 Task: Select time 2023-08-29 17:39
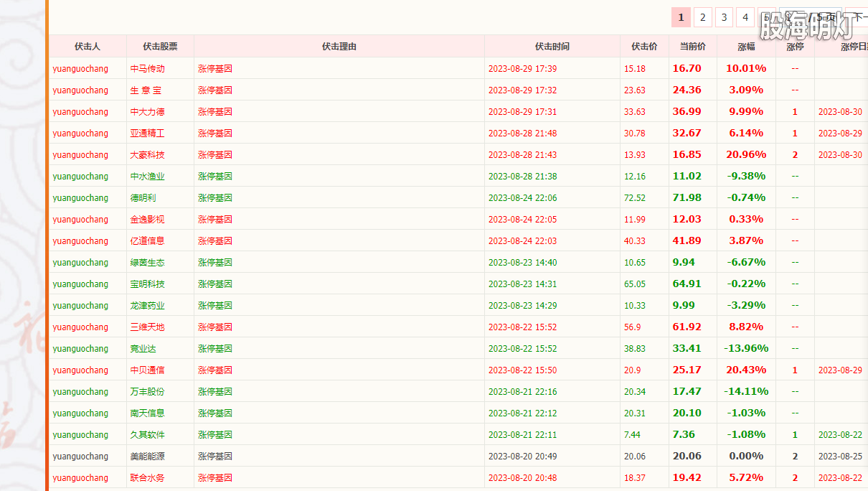click(523, 69)
